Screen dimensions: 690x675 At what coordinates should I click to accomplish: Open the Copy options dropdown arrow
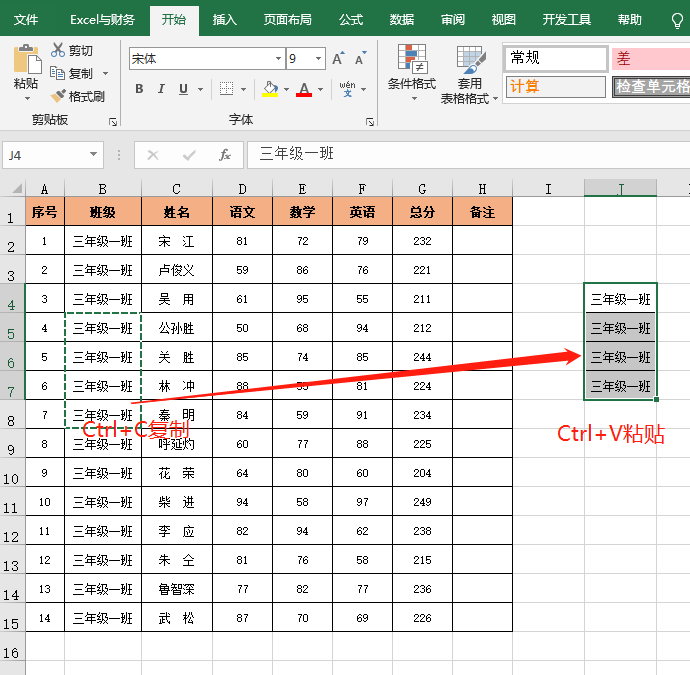point(106,73)
